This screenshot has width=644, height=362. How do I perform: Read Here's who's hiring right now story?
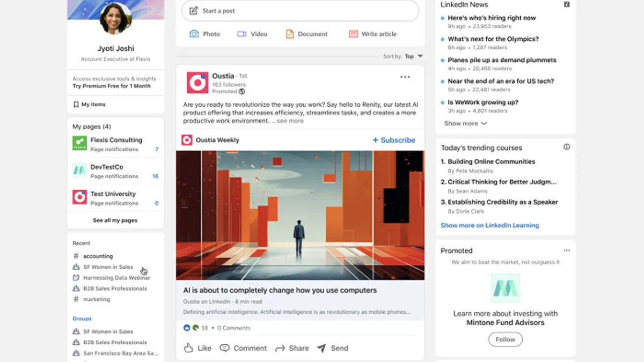(492, 18)
